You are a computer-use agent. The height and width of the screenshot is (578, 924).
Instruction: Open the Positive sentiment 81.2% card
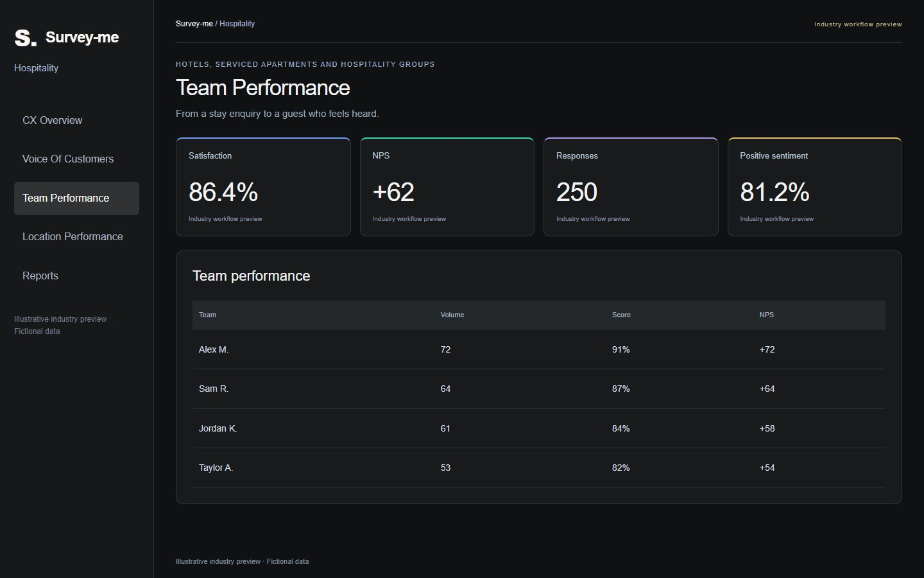point(815,187)
